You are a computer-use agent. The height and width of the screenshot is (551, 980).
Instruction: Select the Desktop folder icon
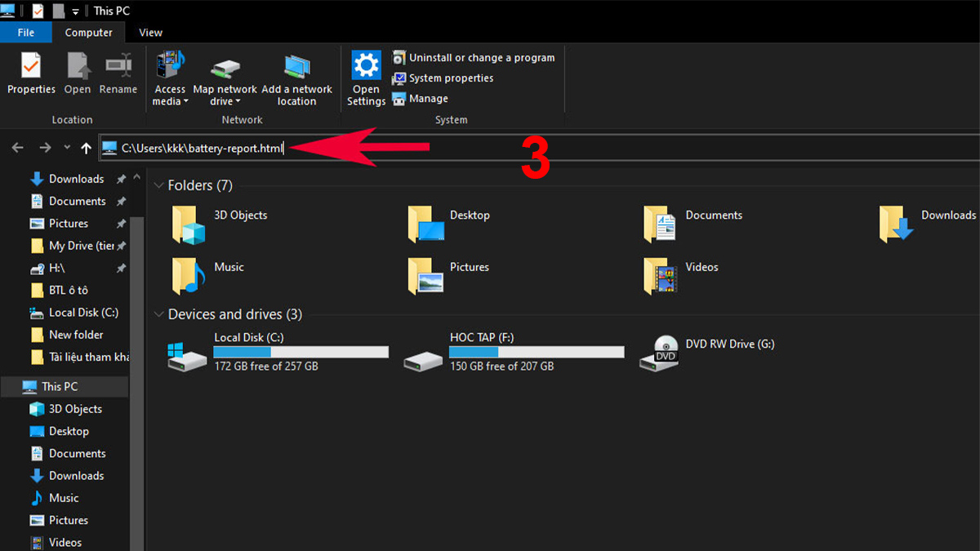[425, 224]
